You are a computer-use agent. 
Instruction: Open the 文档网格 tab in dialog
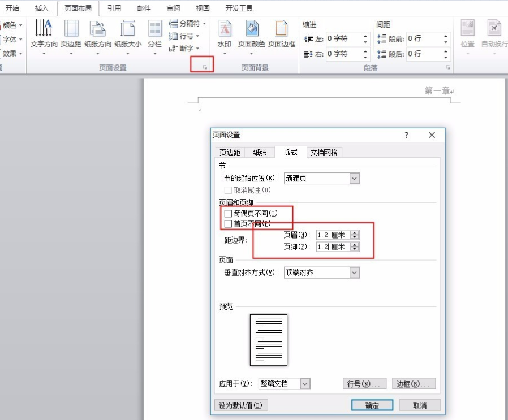[x=324, y=153]
